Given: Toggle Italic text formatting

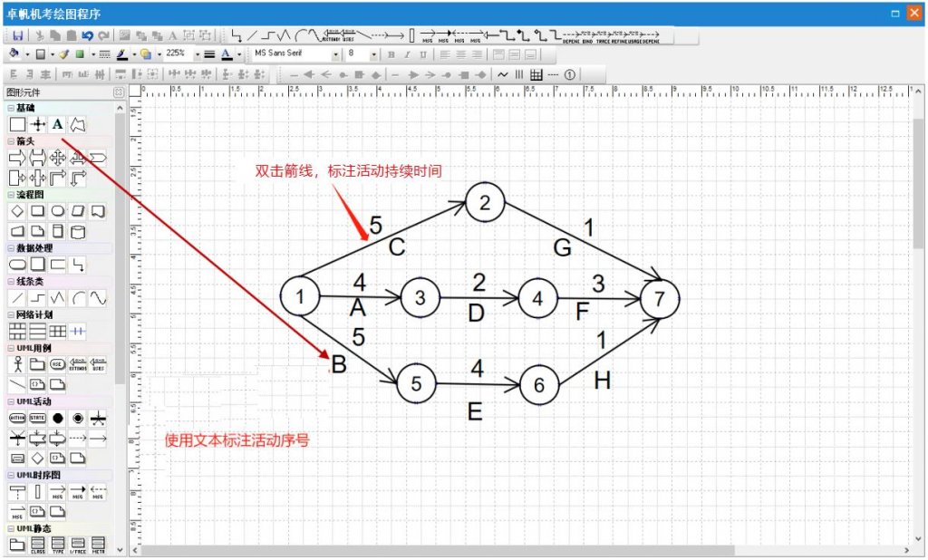Looking at the screenshot, I should (x=407, y=54).
